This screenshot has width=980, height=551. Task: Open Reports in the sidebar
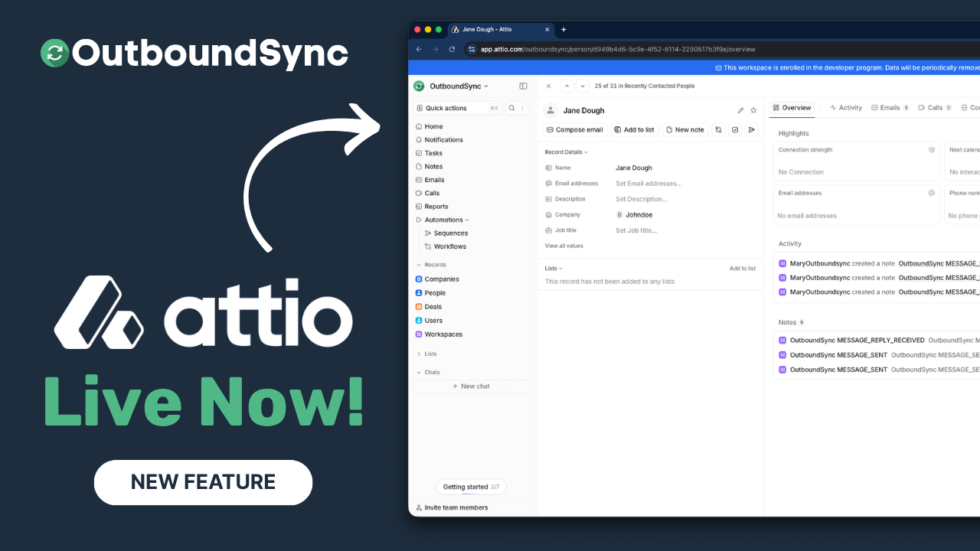(432, 207)
